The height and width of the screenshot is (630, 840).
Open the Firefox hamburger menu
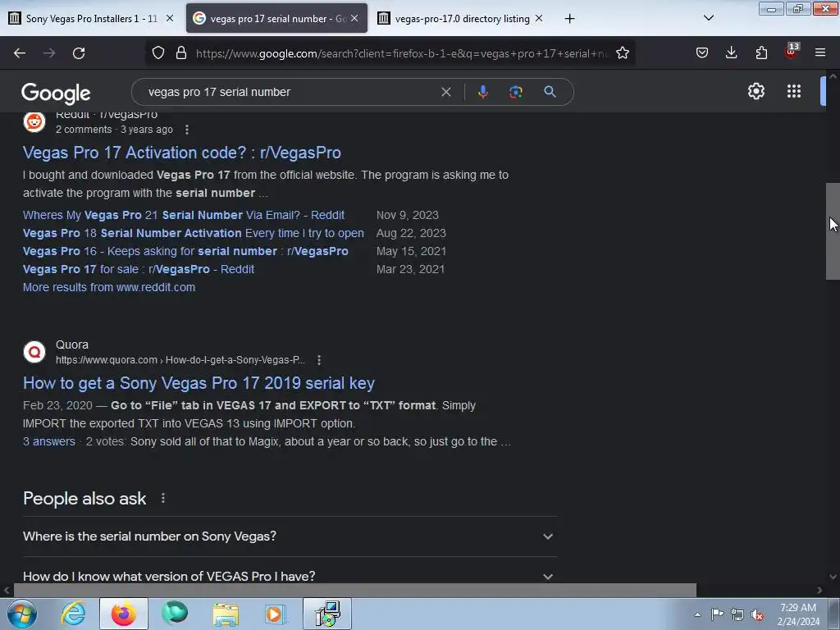[x=820, y=53]
